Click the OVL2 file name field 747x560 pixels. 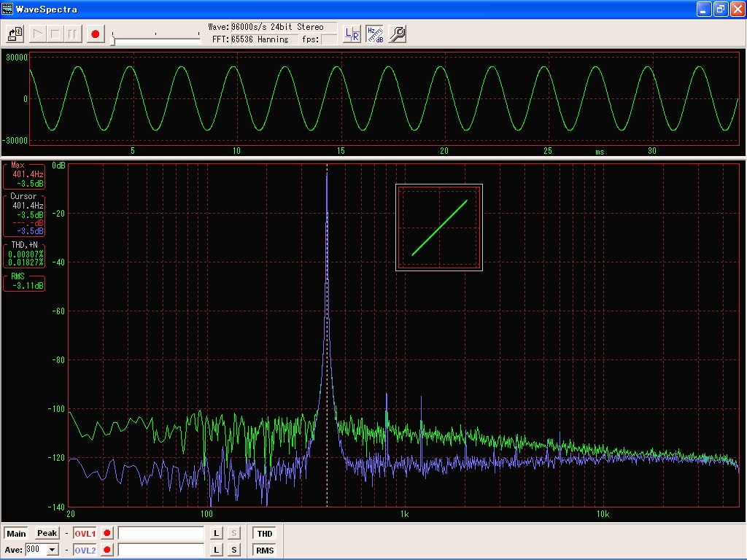pos(161,550)
